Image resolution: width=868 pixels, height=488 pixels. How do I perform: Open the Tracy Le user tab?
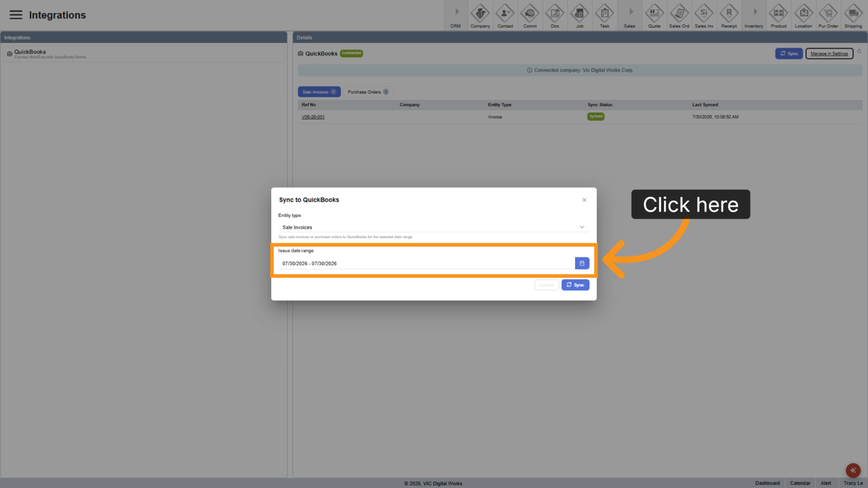853,483
